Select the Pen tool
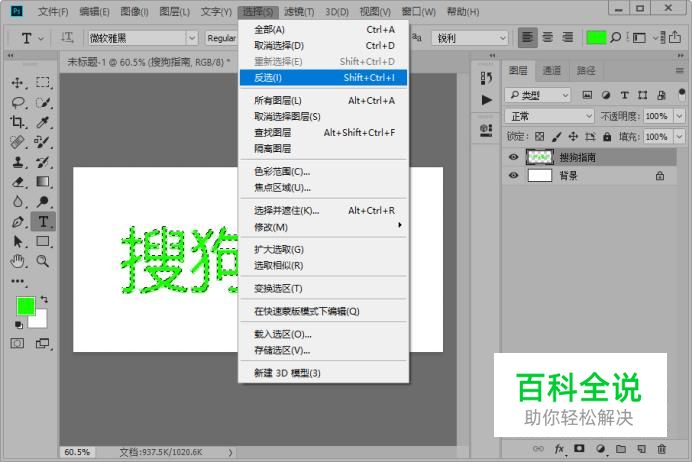 click(x=18, y=221)
